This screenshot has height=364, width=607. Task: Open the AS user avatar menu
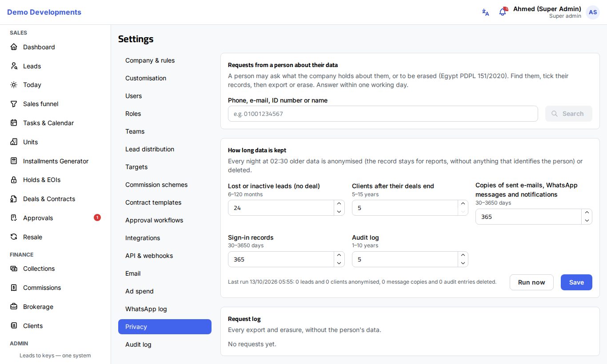pos(593,12)
